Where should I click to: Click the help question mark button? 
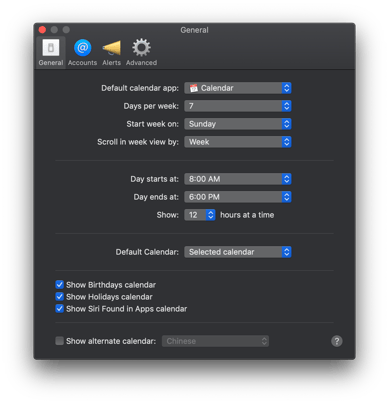point(337,341)
